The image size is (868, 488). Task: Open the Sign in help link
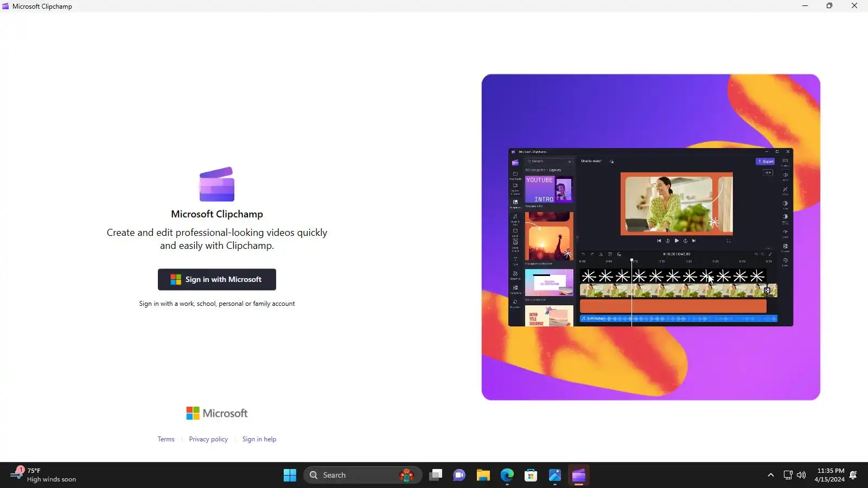tap(259, 439)
